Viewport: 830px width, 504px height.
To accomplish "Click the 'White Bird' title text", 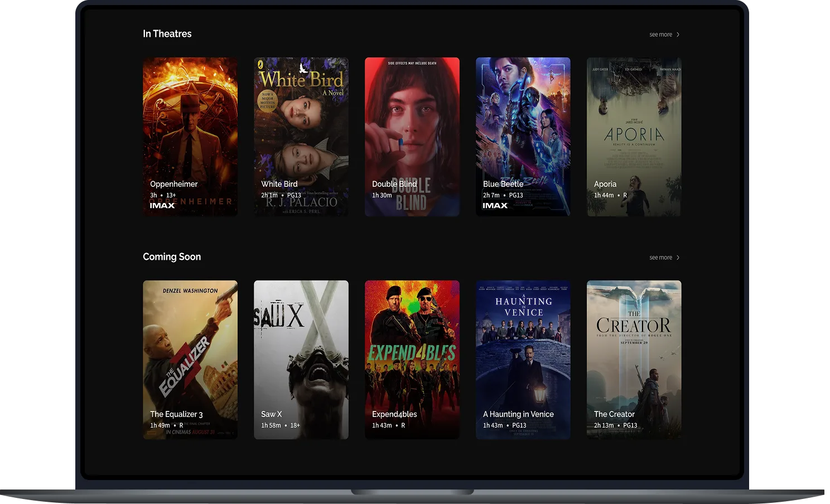I will point(279,184).
